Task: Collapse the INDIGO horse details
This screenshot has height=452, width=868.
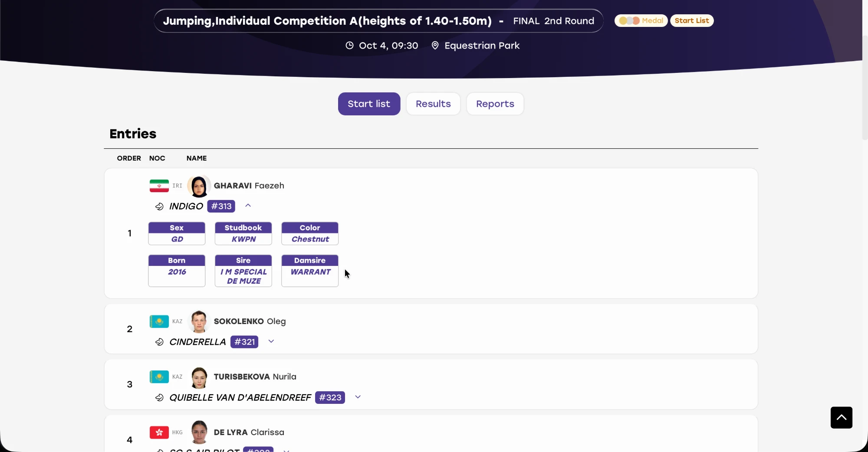Action: tap(248, 206)
